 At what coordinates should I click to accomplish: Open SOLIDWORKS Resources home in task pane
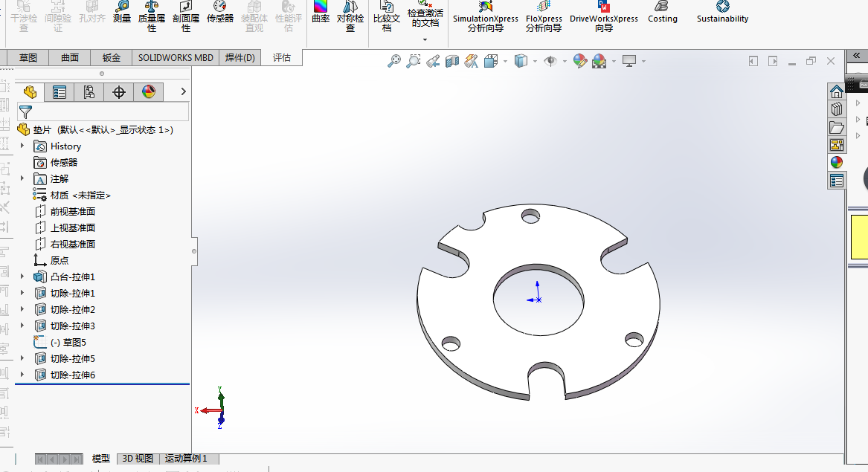coord(837,91)
